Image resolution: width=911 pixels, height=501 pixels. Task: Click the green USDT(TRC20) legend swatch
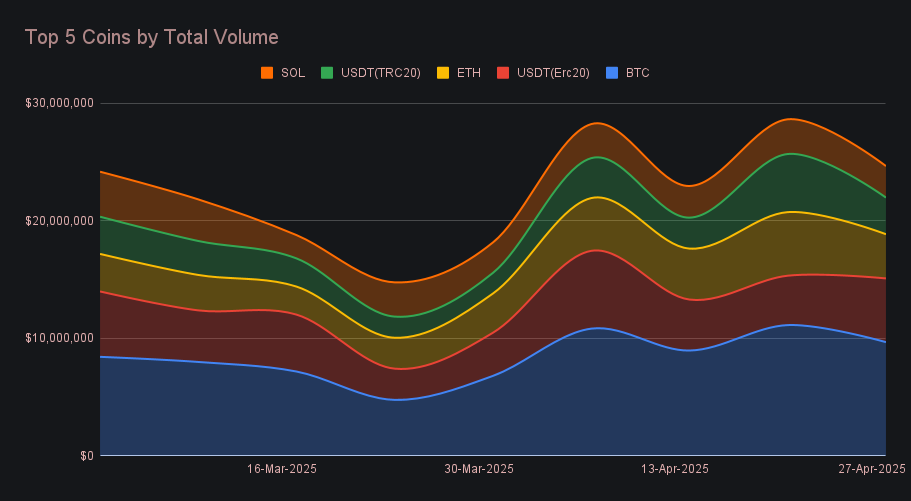(327, 73)
